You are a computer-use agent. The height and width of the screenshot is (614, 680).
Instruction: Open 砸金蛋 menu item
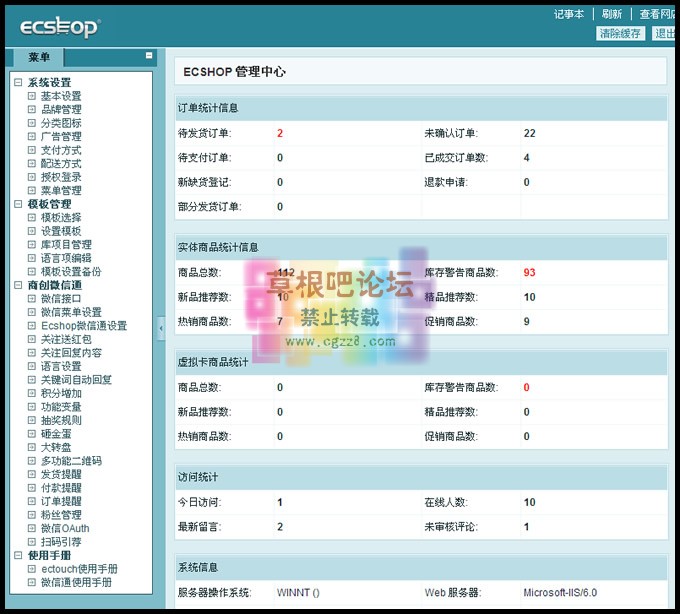[56, 434]
